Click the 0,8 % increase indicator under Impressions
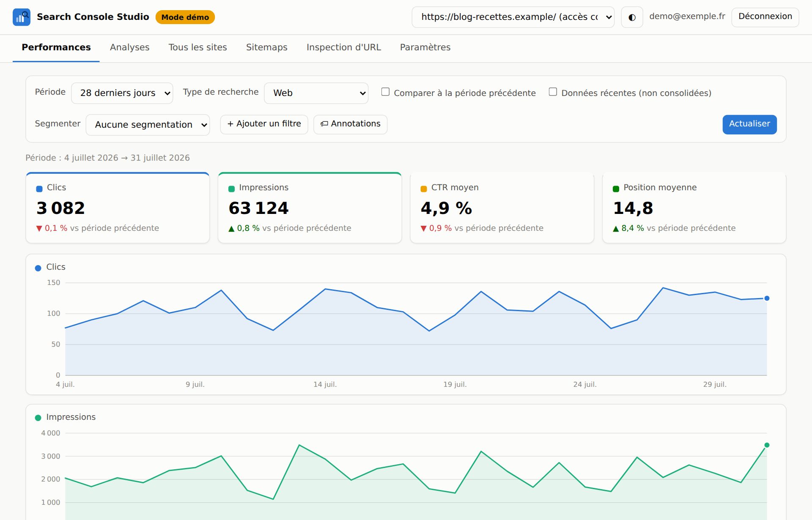 point(244,228)
